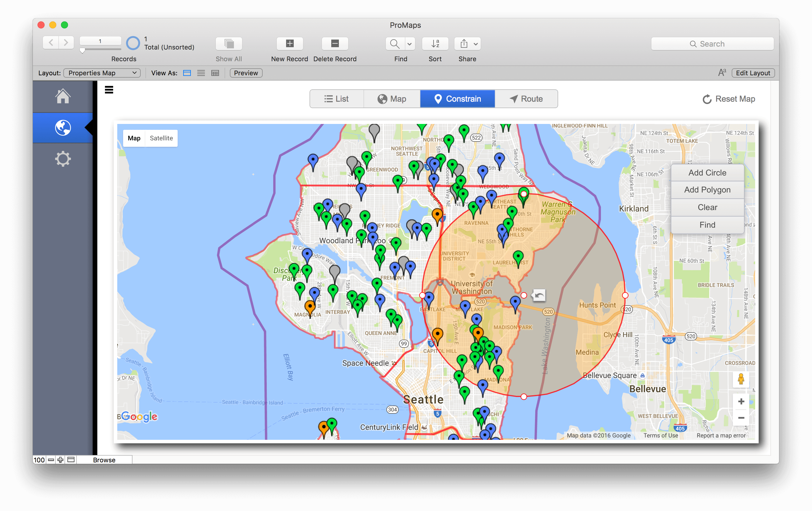Image resolution: width=812 pixels, height=511 pixels.
Task: Open the Terms of Use link
Action: 660,435
